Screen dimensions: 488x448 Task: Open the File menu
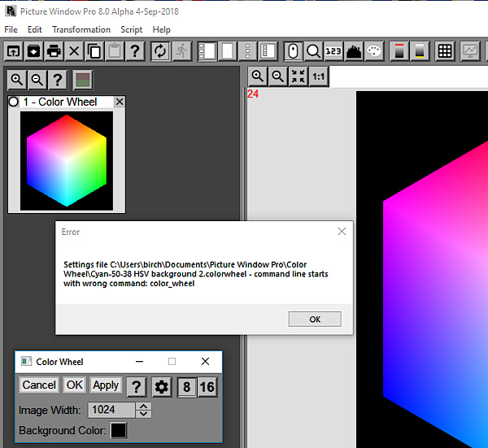(11, 29)
